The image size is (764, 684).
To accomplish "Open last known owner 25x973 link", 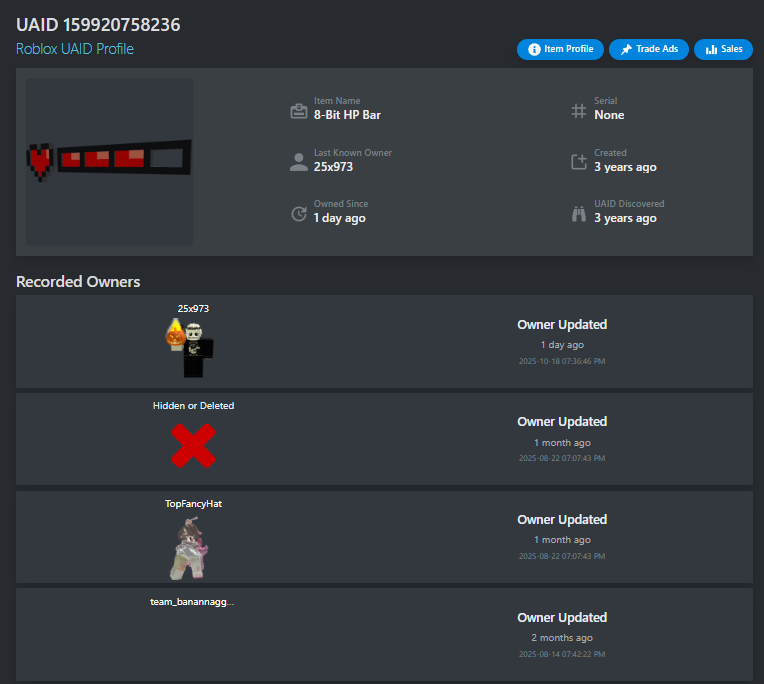I will point(333,167).
